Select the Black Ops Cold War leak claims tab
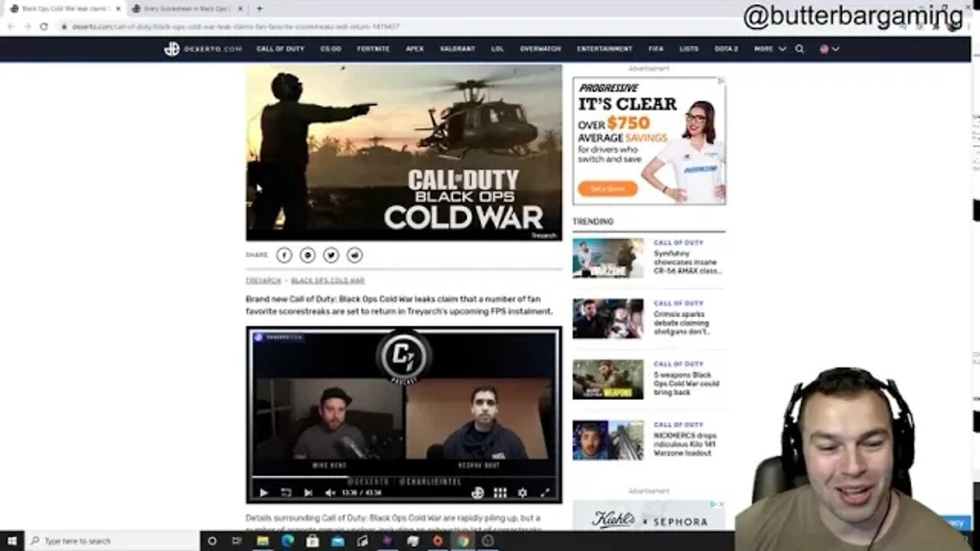Screen dimensions: 980x551 pyautogui.click(x=64, y=8)
